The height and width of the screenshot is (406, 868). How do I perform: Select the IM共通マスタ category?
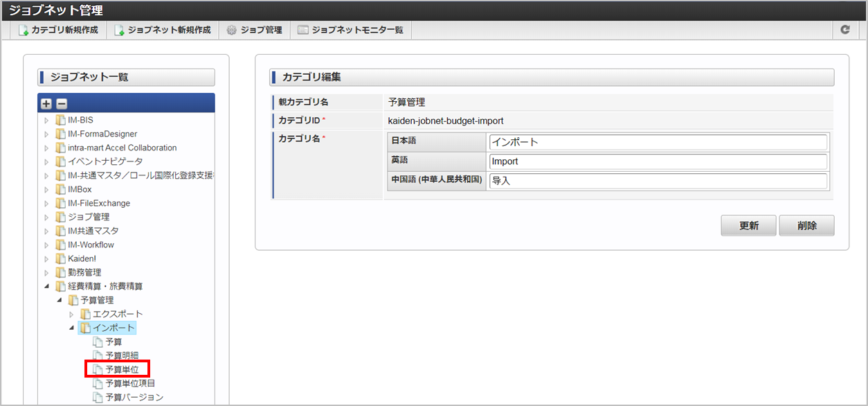click(x=93, y=231)
